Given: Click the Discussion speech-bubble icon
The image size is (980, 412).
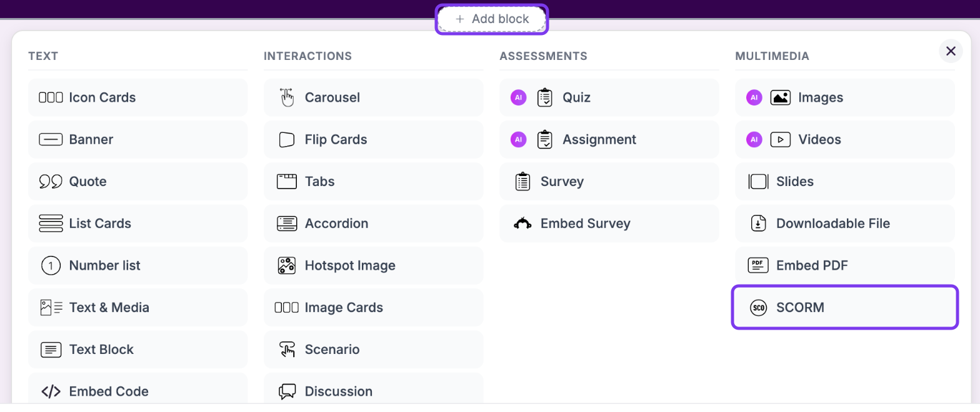Looking at the screenshot, I should coord(287,391).
